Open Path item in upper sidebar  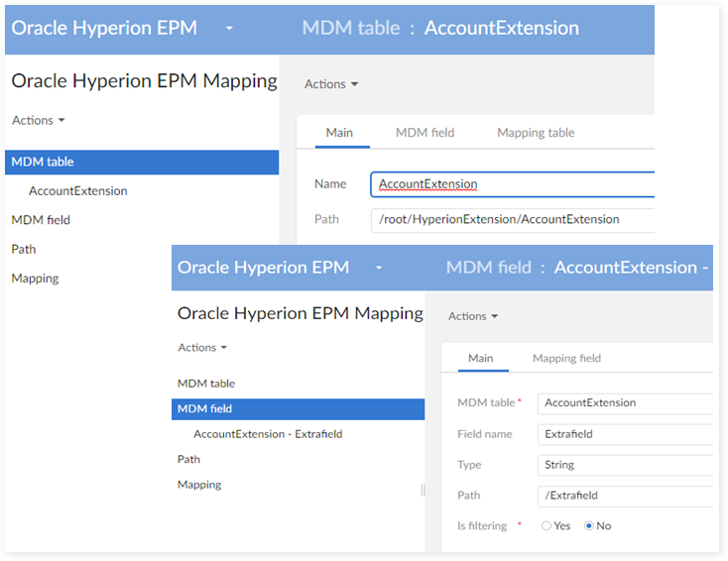24,250
